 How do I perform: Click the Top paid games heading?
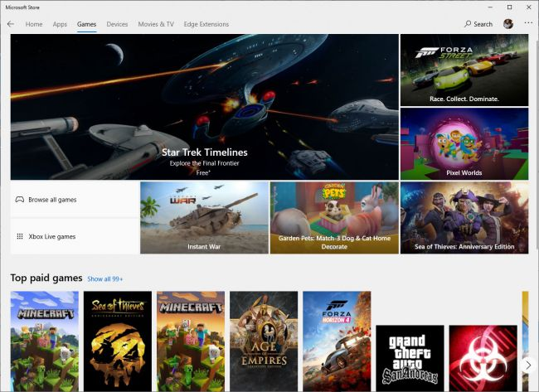pos(46,278)
